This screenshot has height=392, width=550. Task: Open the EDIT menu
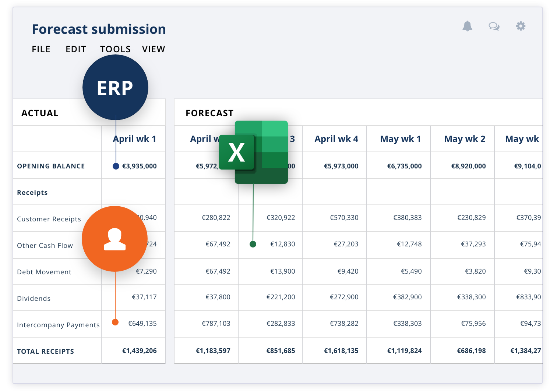coord(76,49)
